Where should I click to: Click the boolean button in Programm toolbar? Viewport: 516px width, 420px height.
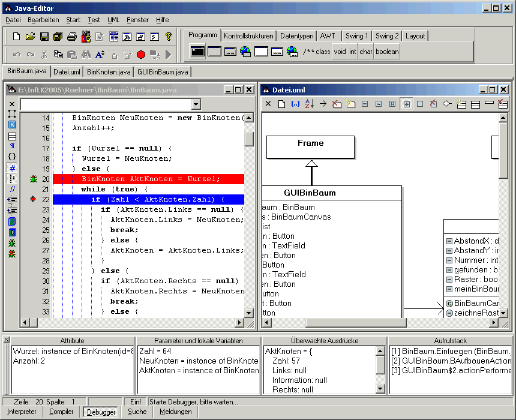click(x=387, y=52)
